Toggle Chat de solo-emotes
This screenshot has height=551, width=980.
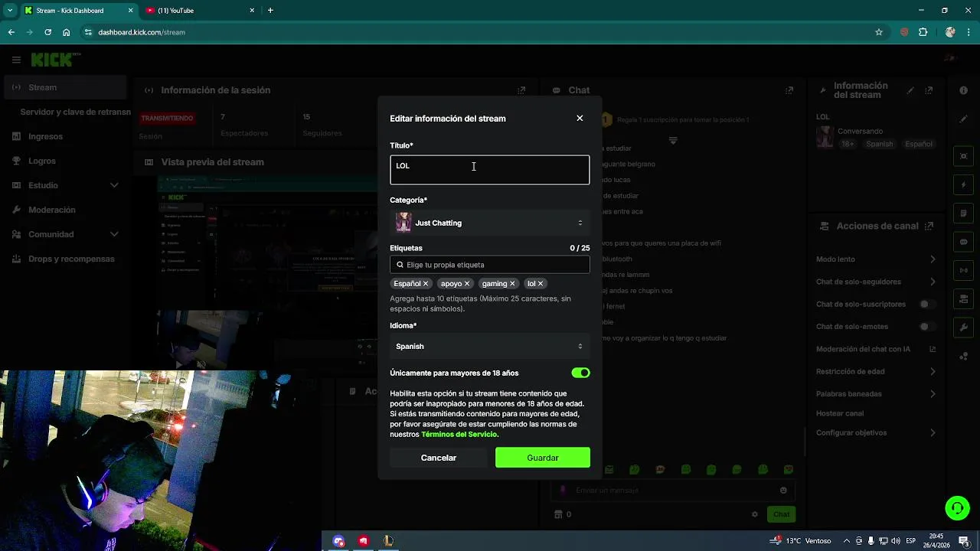pos(928,327)
